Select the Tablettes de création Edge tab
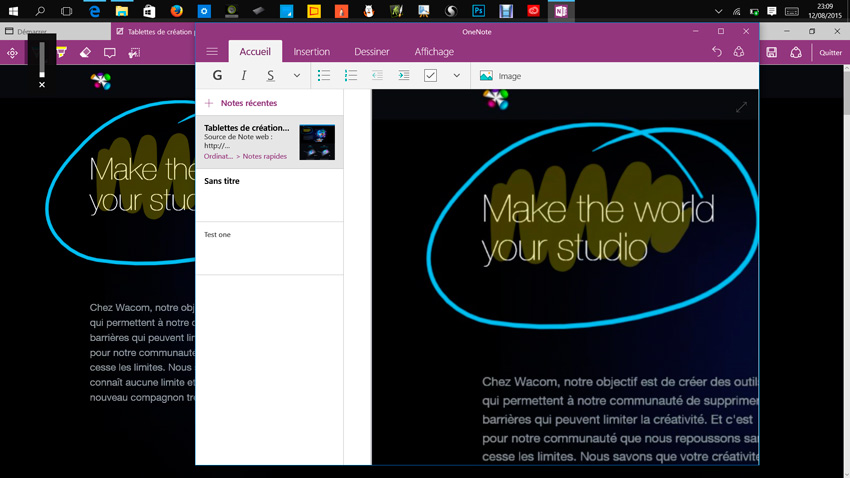Screen dimensions: 850x478 click(154, 31)
